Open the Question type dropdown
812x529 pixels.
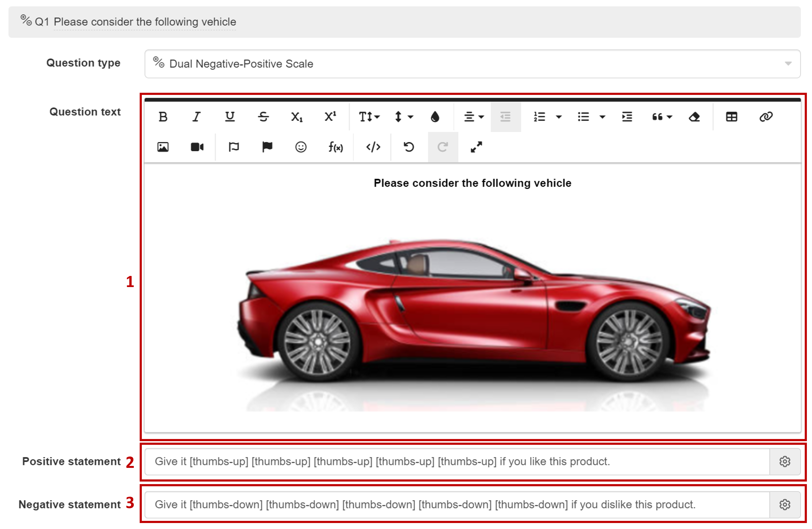click(x=472, y=64)
